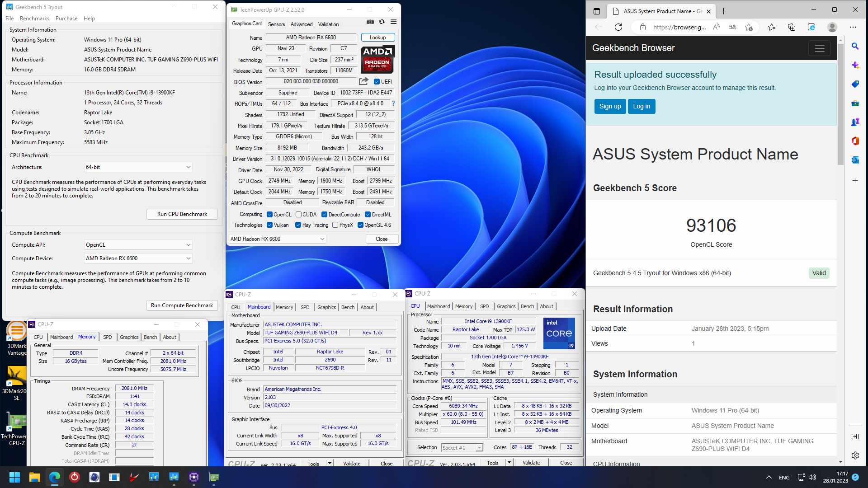The height and width of the screenshot is (488, 868).
Task: Open Bench tab in CPU-Z CPU window
Action: coord(527,306)
